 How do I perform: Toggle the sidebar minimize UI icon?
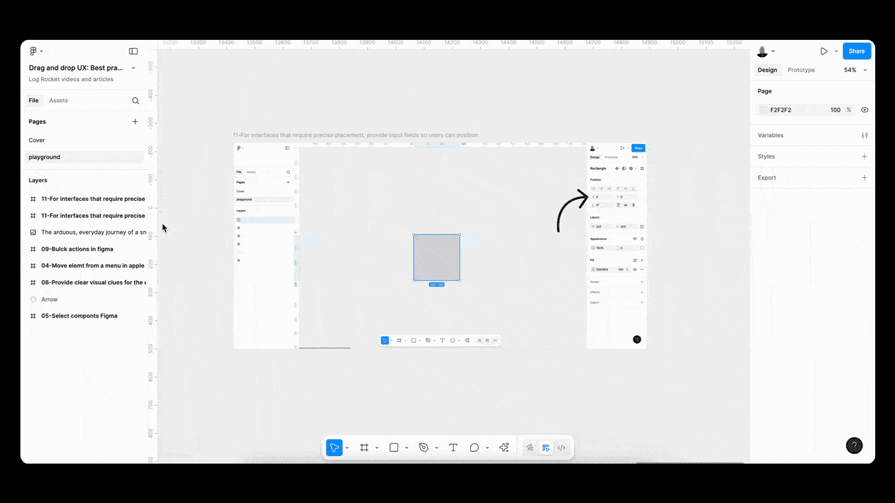click(133, 51)
